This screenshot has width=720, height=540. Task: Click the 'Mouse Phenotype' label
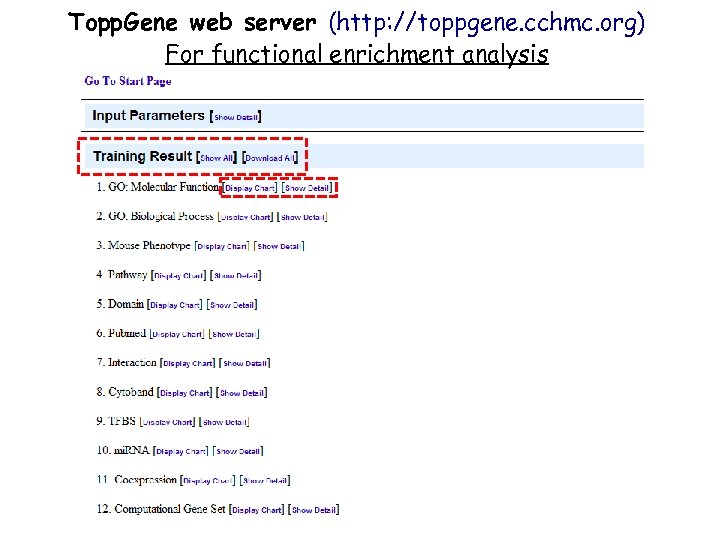(149, 246)
